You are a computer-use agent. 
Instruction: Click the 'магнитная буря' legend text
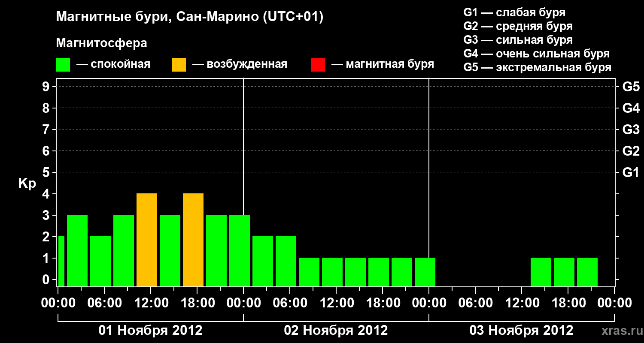tap(390, 65)
